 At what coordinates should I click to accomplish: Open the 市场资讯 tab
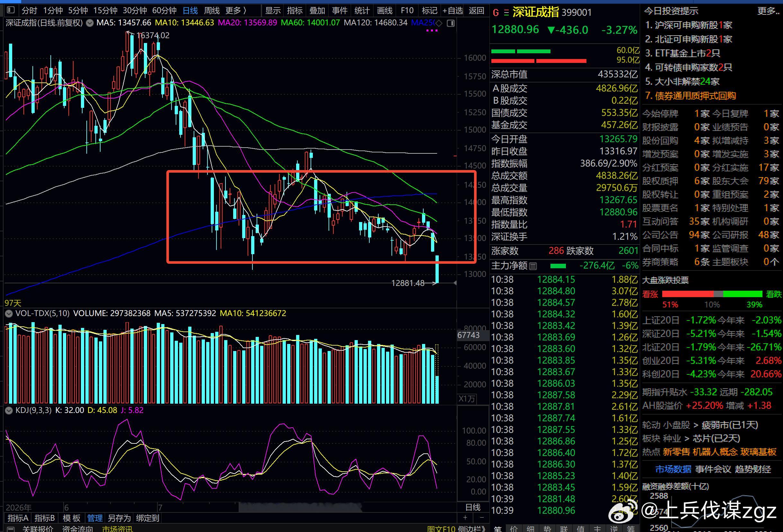[x=117, y=529]
